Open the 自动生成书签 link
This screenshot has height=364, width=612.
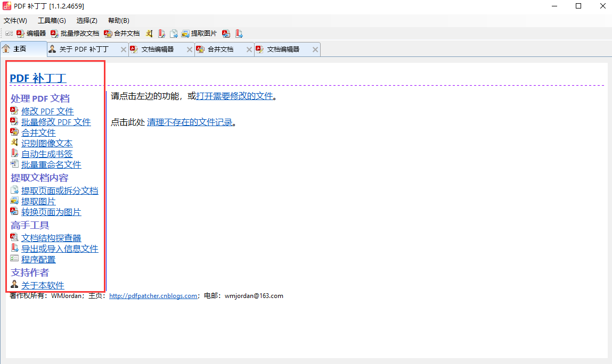[x=47, y=154]
